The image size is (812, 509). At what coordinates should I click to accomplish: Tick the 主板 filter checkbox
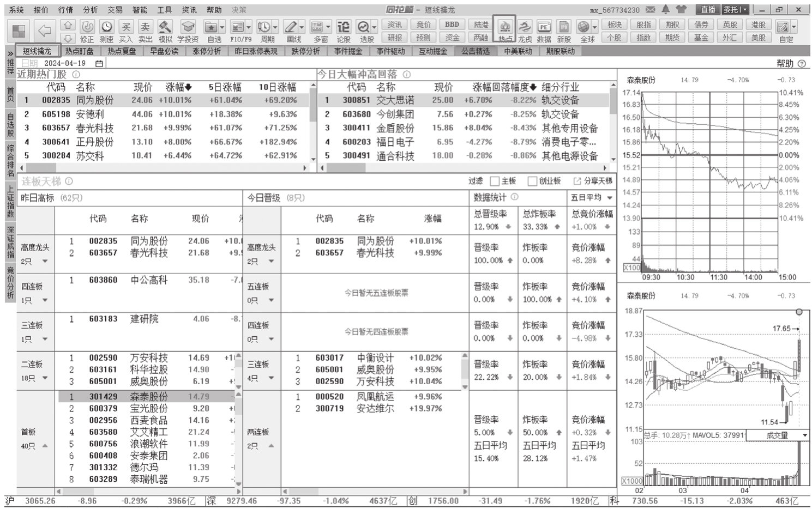[x=495, y=181]
